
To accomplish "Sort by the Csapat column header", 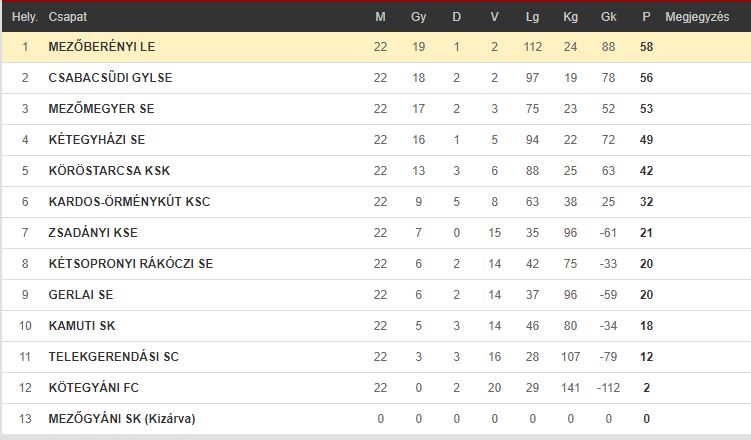I will click(68, 17).
